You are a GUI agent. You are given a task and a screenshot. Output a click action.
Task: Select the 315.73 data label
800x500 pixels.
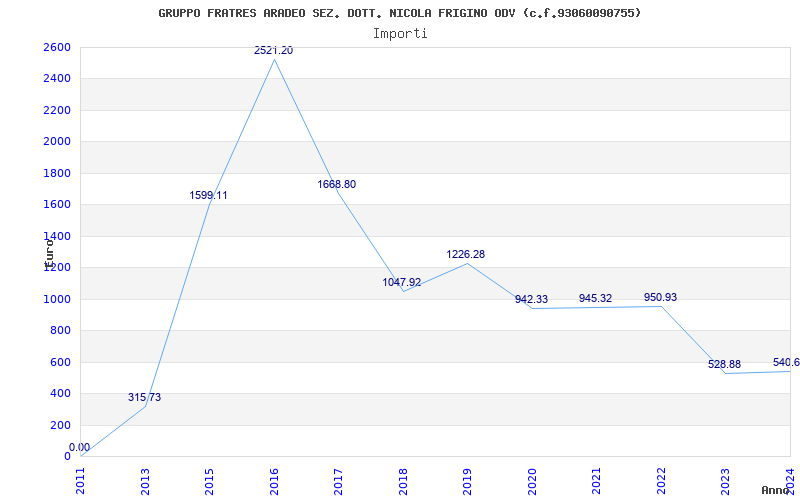coord(144,397)
